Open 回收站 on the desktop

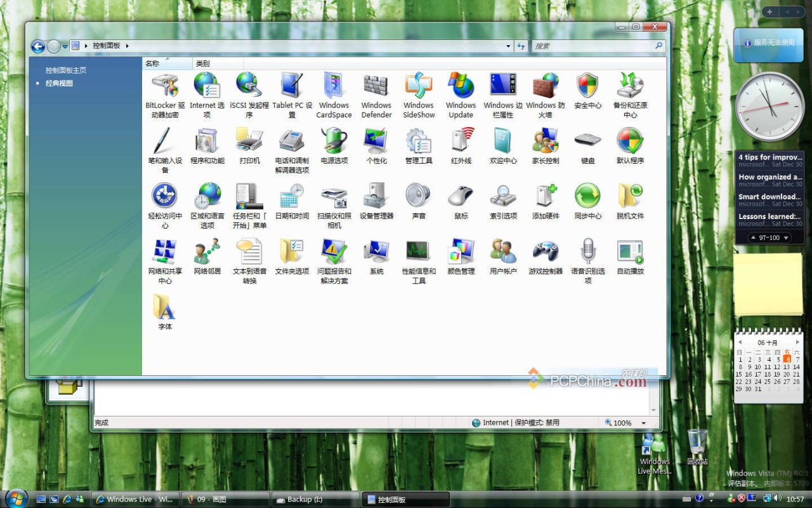[697, 448]
